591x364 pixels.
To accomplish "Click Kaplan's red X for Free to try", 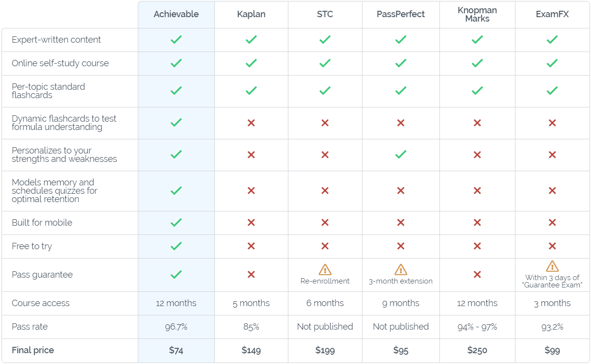I will coord(251,246).
